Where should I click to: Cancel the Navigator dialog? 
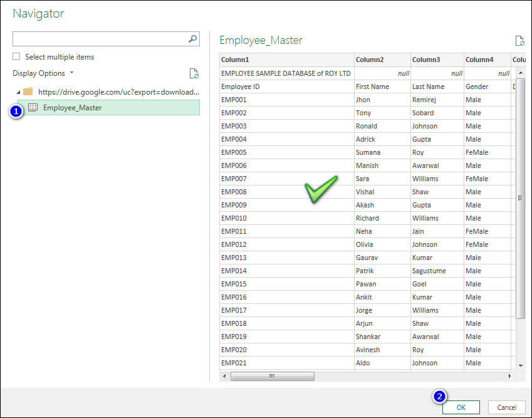coord(506,407)
